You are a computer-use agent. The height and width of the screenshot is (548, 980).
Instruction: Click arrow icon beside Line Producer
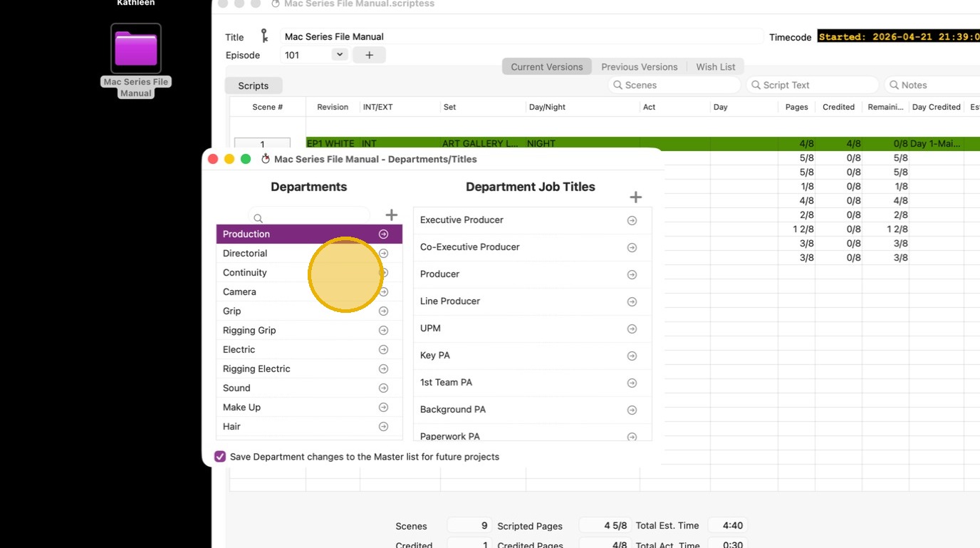coord(632,302)
